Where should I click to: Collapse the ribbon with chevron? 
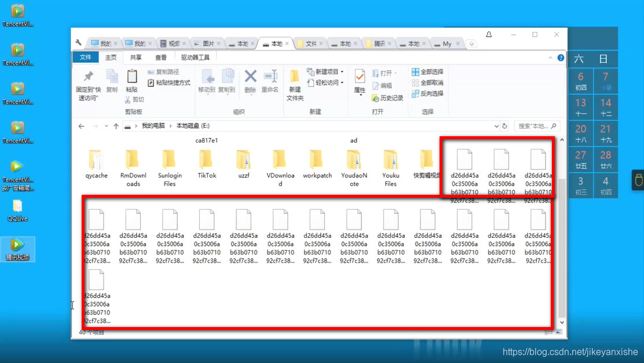pyautogui.click(x=550, y=57)
